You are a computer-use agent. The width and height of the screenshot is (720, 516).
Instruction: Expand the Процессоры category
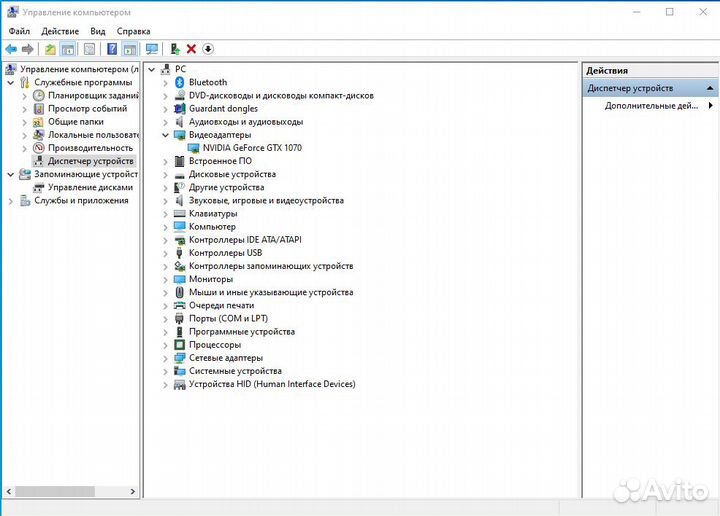pyautogui.click(x=166, y=345)
